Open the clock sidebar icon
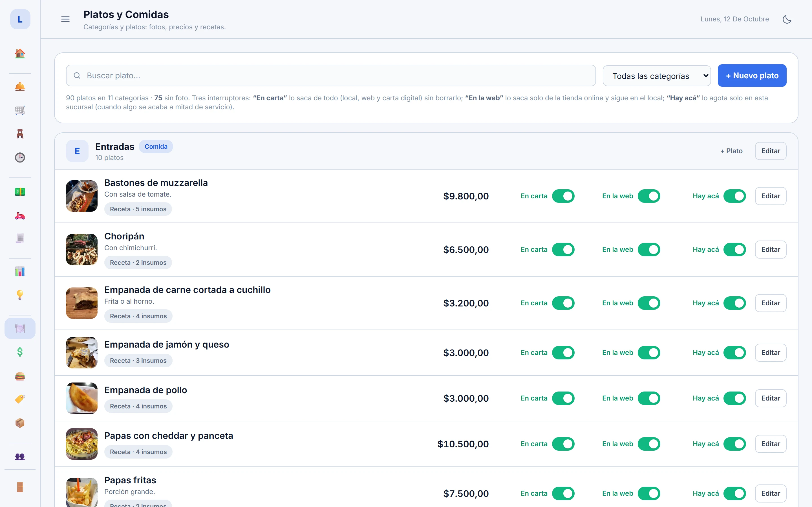This screenshot has height=507, width=812. point(20,157)
